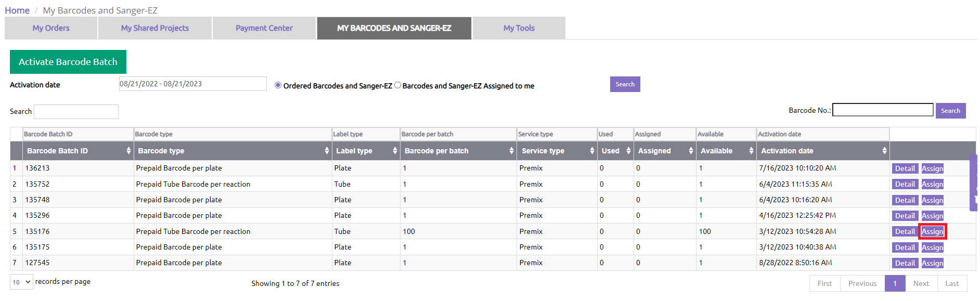Click sort arrows on Barcode type column

coord(327,151)
